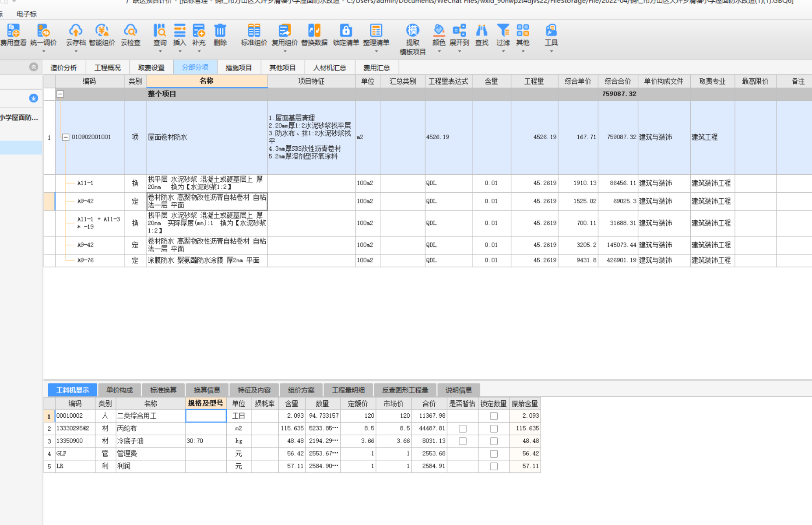Open 替换数据 replace data tool
This screenshot has width=812, height=525.
pyautogui.click(x=314, y=35)
